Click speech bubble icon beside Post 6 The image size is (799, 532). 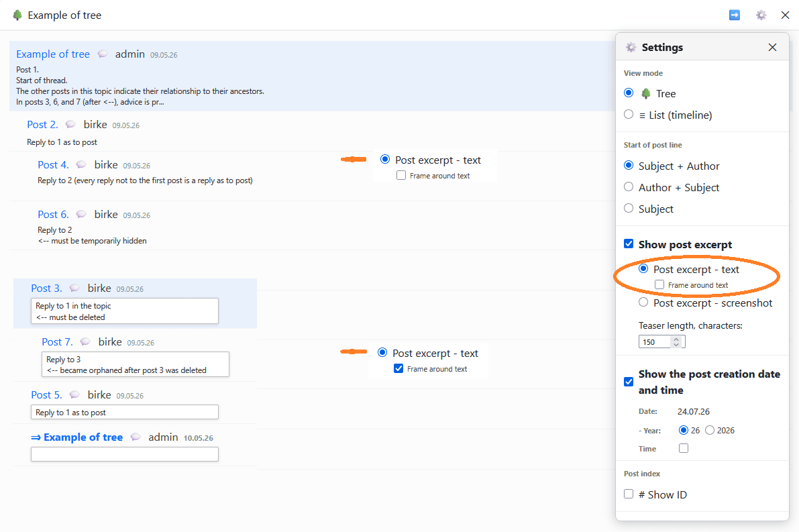[x=81, y=214]
